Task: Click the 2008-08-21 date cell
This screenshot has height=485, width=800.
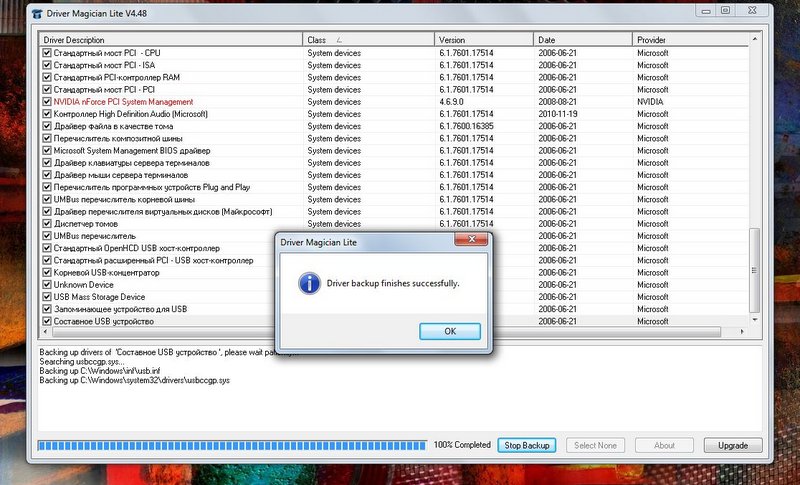Action: [x=557, y=101]
